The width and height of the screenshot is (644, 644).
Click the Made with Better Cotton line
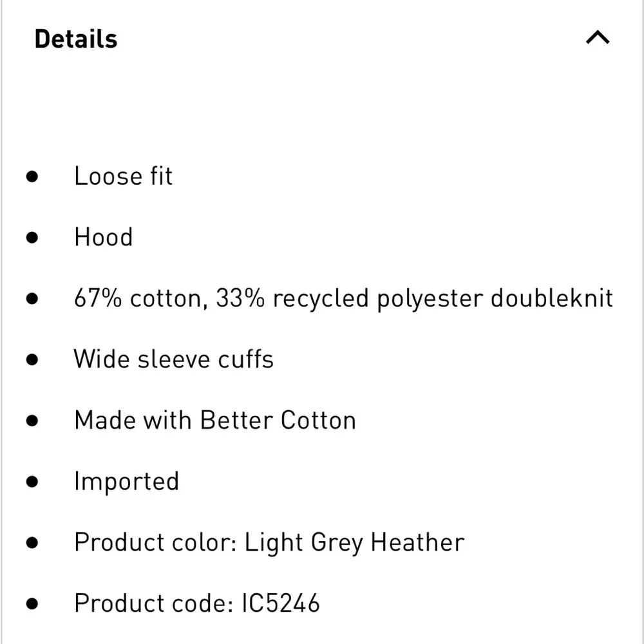point(215,420)
